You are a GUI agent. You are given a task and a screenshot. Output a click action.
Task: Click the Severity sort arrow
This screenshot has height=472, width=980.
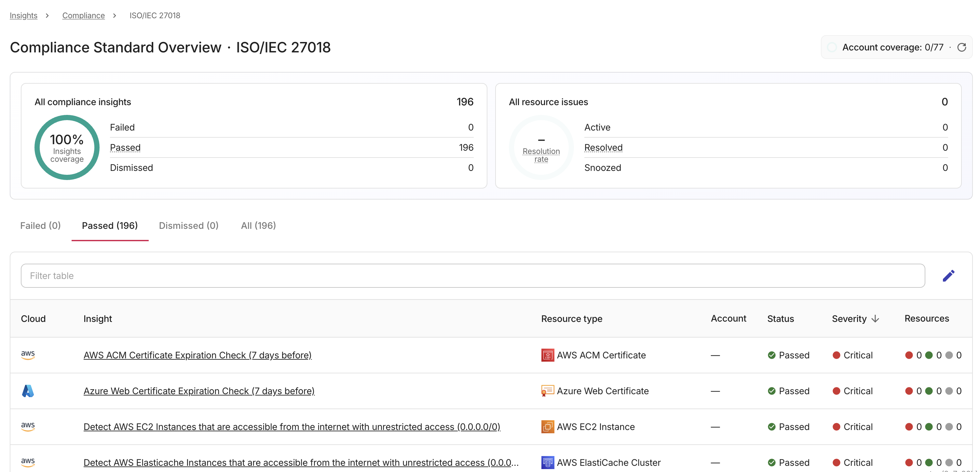875,319
